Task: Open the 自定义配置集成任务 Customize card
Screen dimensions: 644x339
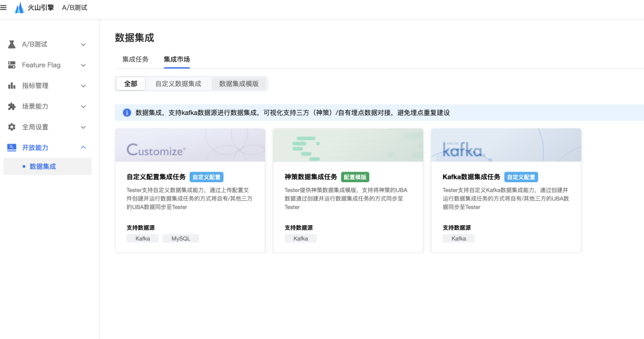Action: coord(190,191)
